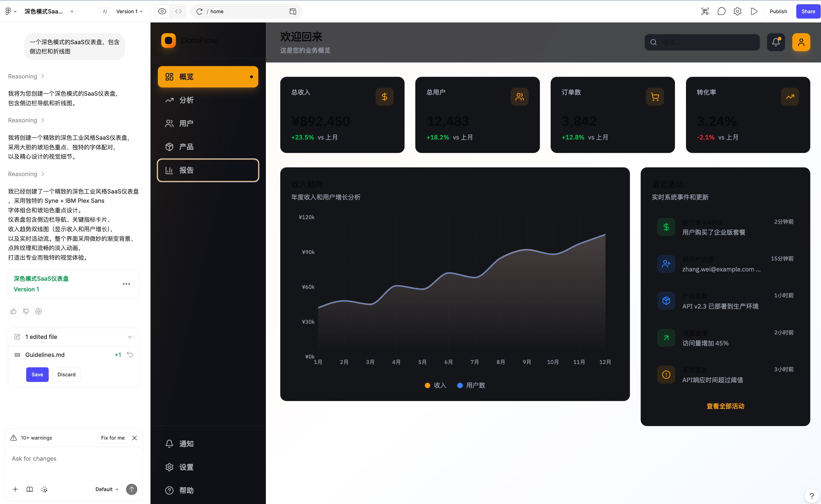Send the prompt with arrow button
The image size is (821, 504).
[x=132, y=489]
